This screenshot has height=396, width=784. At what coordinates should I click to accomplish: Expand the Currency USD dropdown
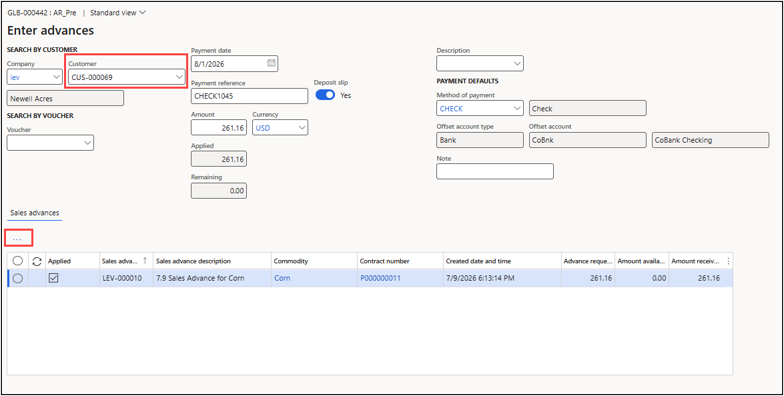click(302, 128)
